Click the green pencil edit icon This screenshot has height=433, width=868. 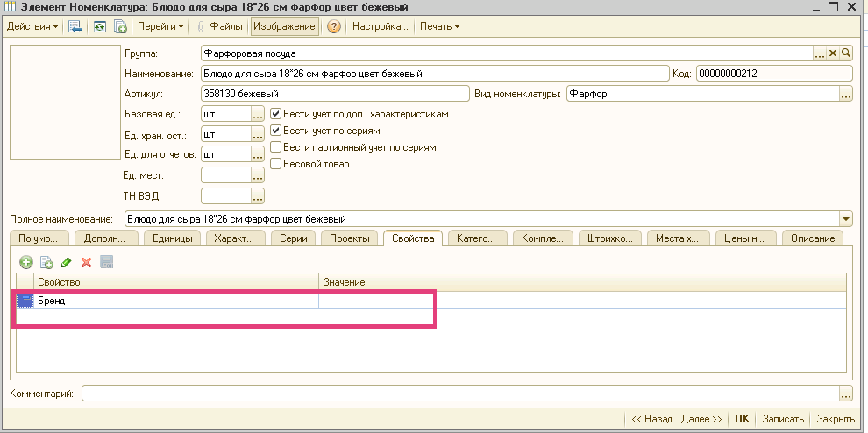(66, 263)
